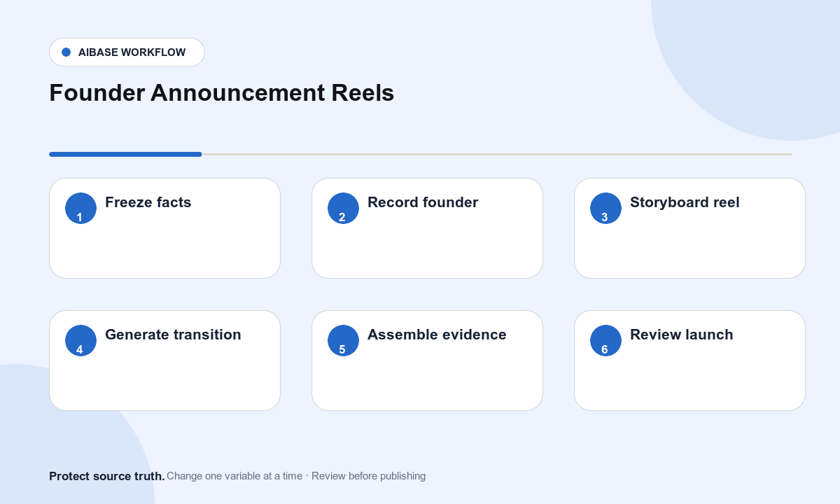Viewport: 840px width, 504px height.
Task: Select step 1 number circle
Action: tap(80, 208)
